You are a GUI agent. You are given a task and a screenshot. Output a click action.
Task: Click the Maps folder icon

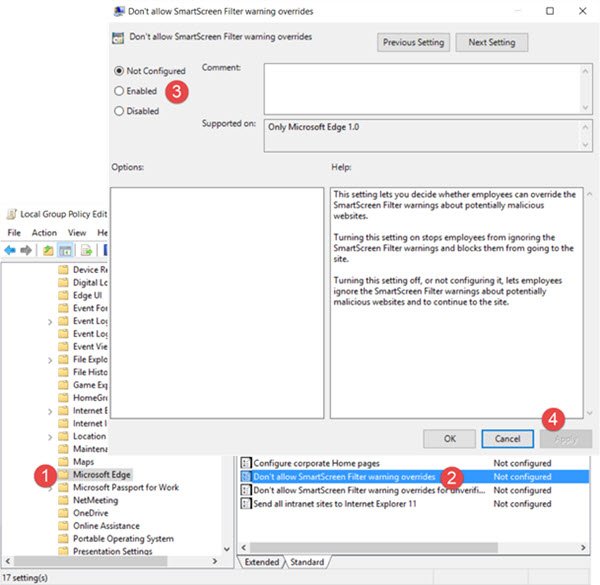[63, 461]
